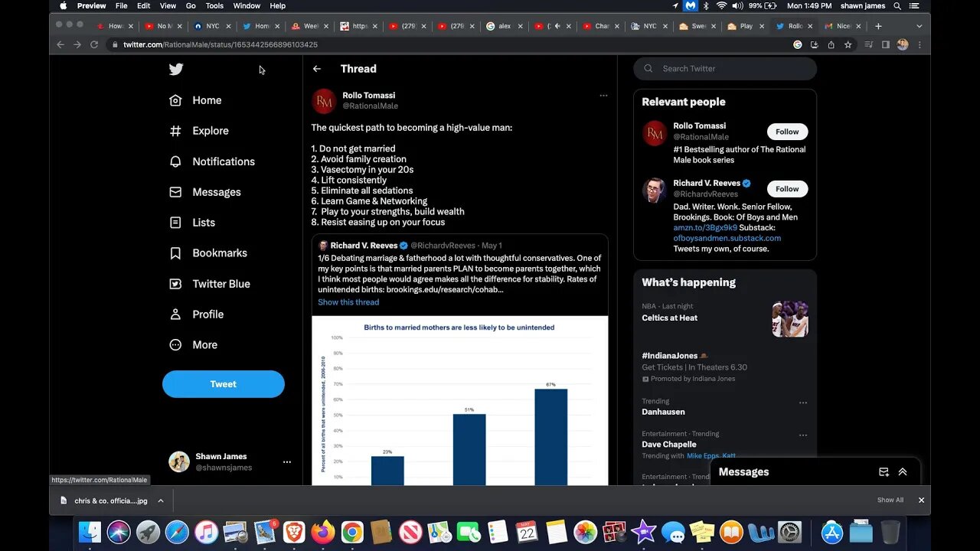
Task: Click the Chrome address bar URL
Action: tap(220, 45)
